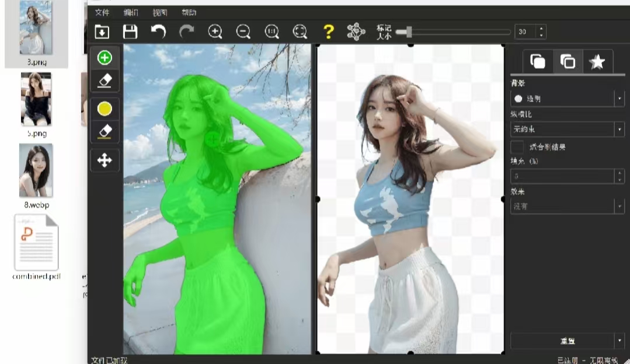Click the padding percent input field
This screenshot has width=630, height=364.
click(x=562, y=176)
